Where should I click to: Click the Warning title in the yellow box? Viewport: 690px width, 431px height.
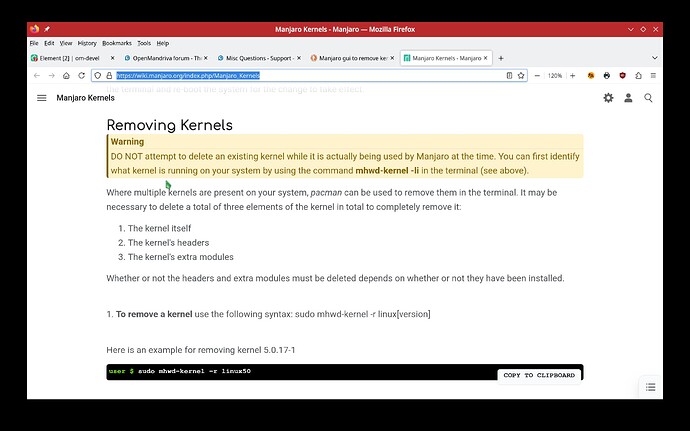127,142
